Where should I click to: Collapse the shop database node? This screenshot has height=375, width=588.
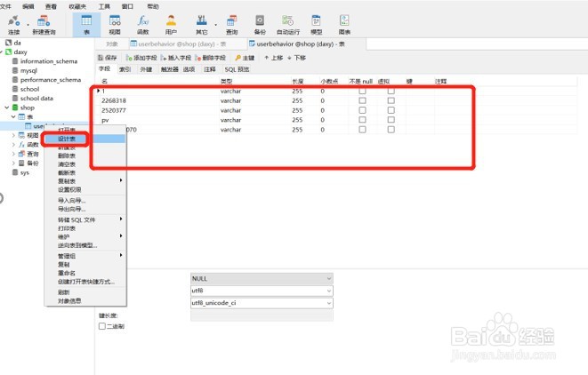coord(7,108)
